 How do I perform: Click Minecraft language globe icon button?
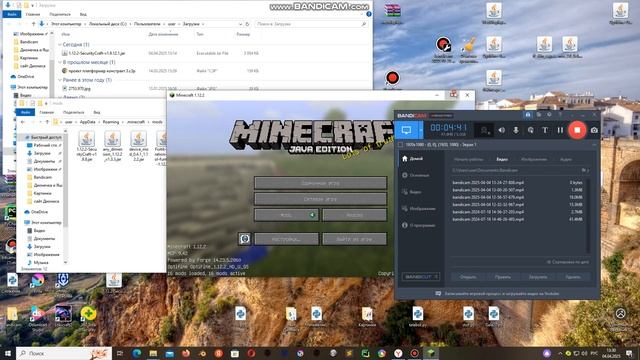[244, 239]
